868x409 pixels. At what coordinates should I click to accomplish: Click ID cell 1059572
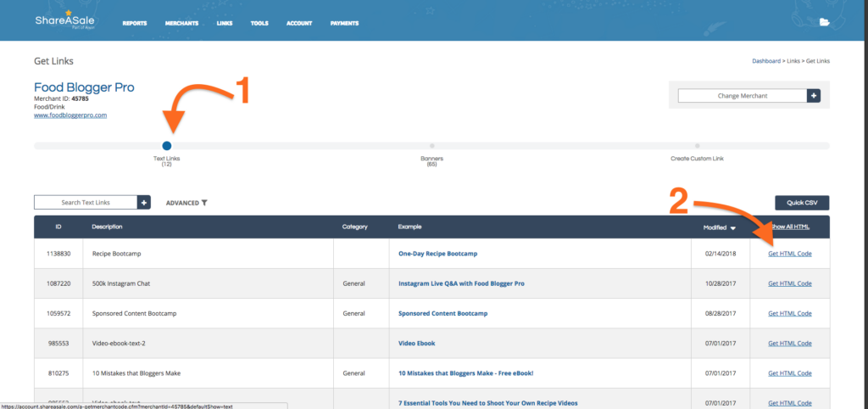[x=58, y=314]
